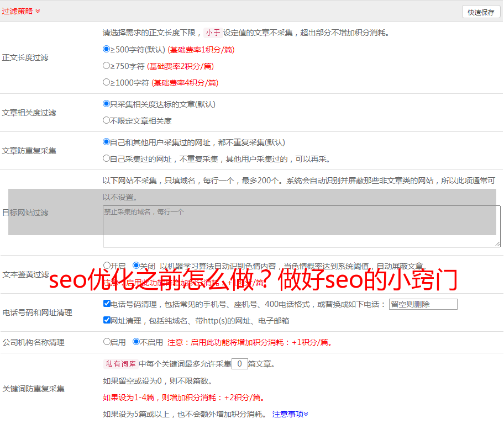This screenshot has height=424, width=504.
Task: Click the 如果留空或设为0，则不限篇数 text
Action: 158,381
